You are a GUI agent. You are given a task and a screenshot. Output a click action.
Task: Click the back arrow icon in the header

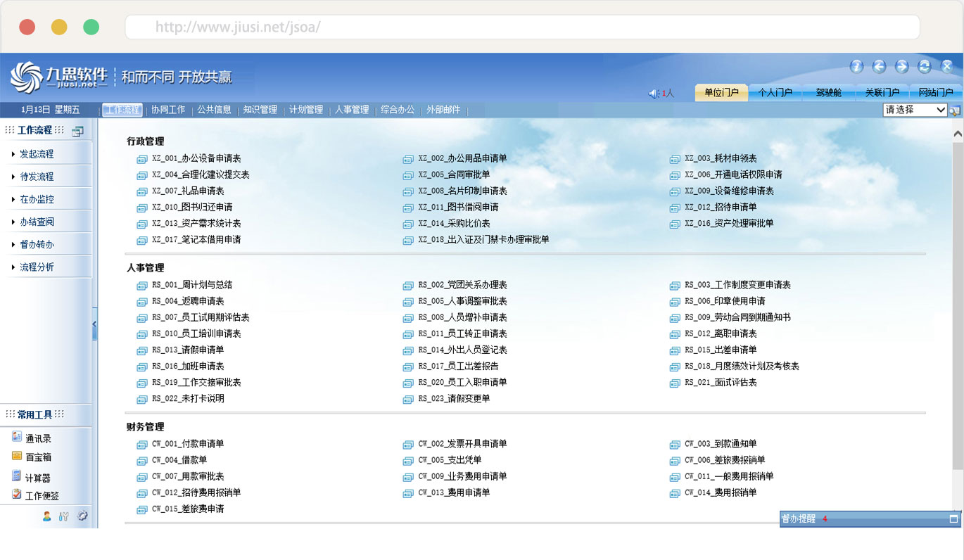(x=879, y=67)
